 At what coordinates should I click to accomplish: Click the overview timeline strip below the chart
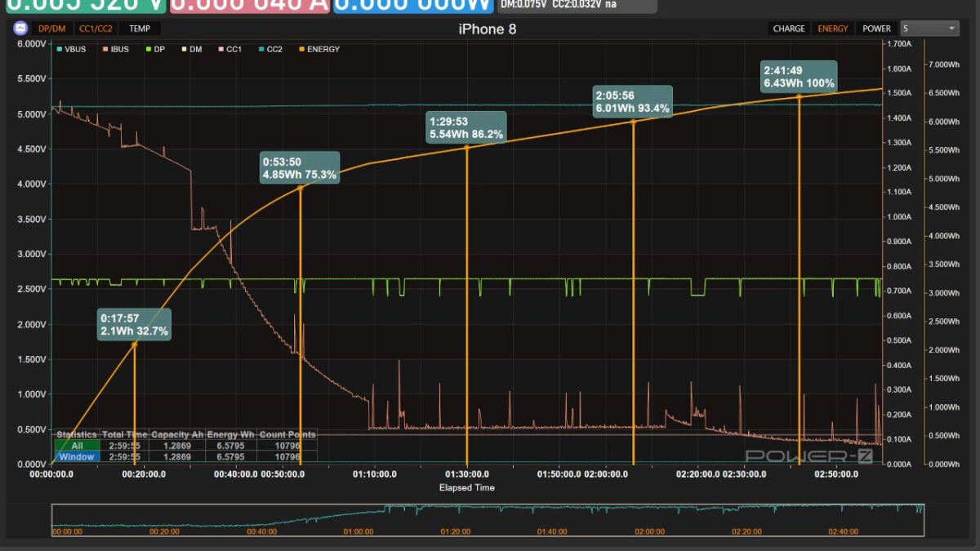(489, 520)
